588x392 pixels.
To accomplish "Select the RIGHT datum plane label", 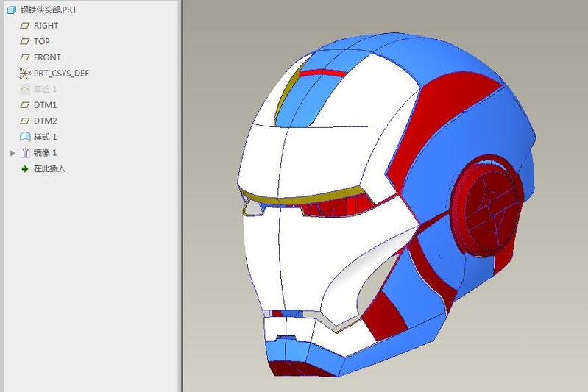I will (x=46, y=26).
